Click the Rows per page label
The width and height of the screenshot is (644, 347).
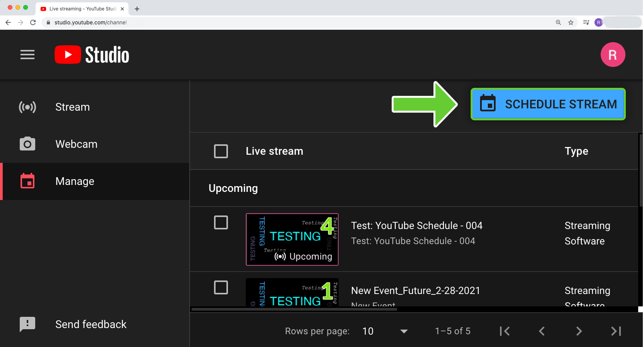pyautogui.click(x=317, y=331)
